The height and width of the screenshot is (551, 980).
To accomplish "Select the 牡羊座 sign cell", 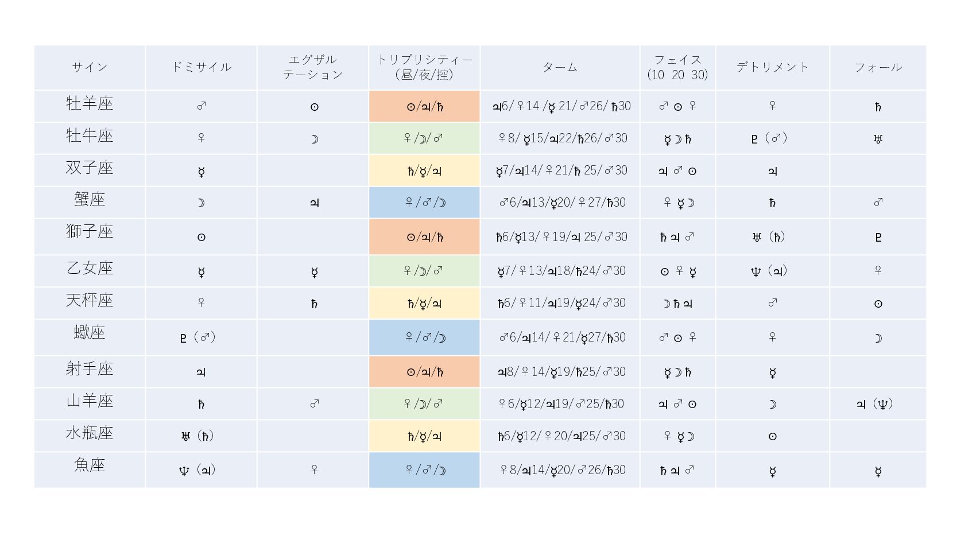I will pyautogui.click(x=90, y=106).
